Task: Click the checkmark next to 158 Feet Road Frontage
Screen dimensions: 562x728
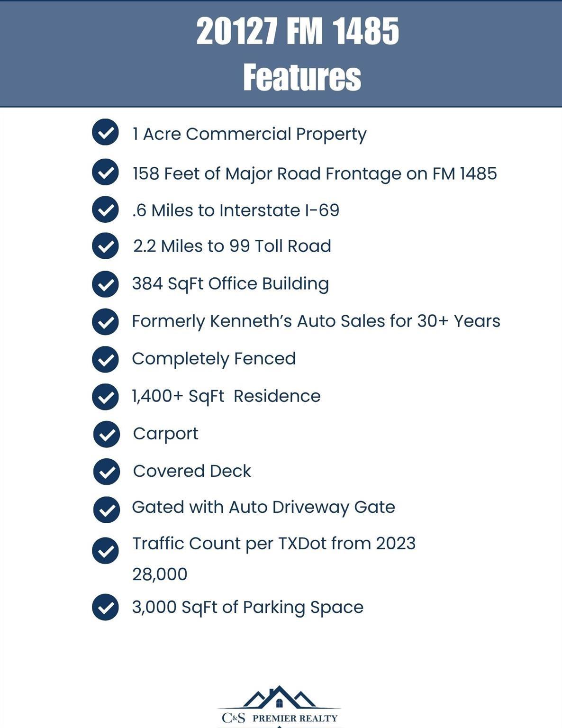Action: click(105, 172)
